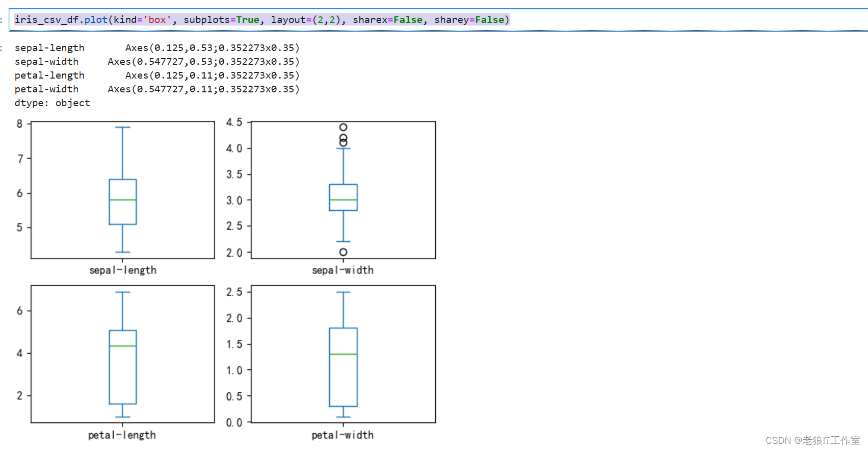Click the green median line in sepal-length plot
The image size is (868, 450).
pyautogui.click(x=123, y=200)
